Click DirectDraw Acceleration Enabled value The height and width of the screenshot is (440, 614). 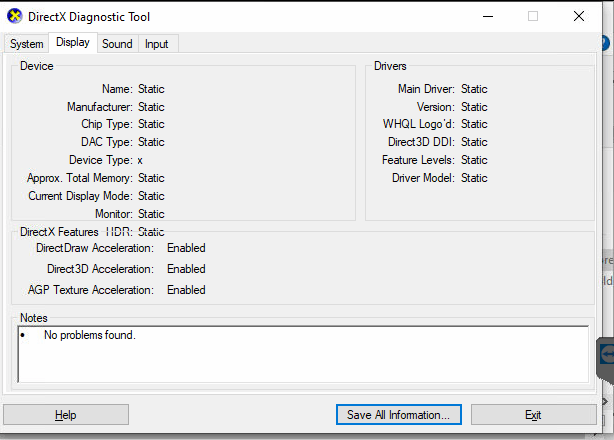[186, 248]
